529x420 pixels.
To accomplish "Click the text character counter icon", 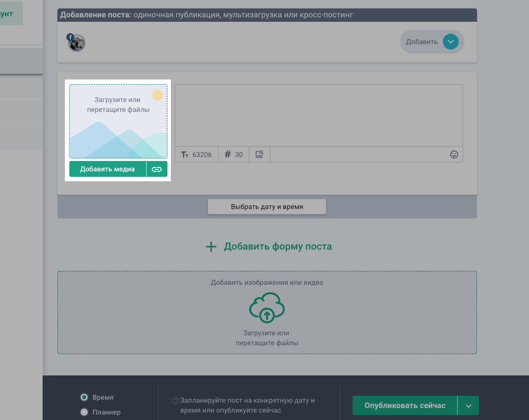I will point(185,155).
